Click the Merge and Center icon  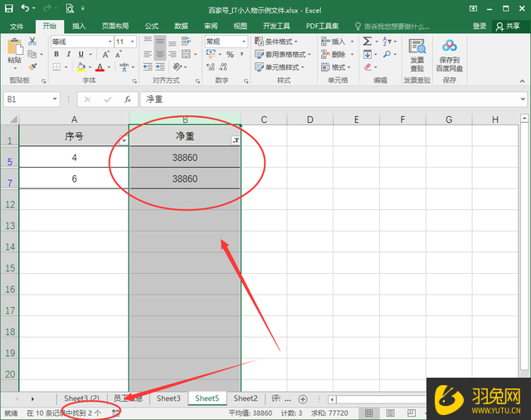click(x=186, y=54)
